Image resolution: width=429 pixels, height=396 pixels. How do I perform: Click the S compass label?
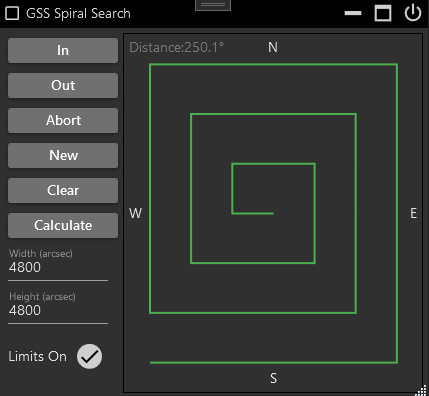pos(273,378)
